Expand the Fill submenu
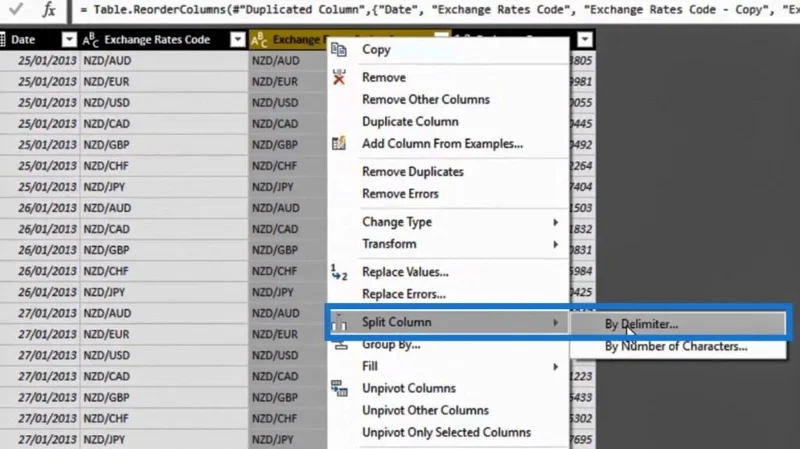 pyautogui.click(x=555, y=367)
